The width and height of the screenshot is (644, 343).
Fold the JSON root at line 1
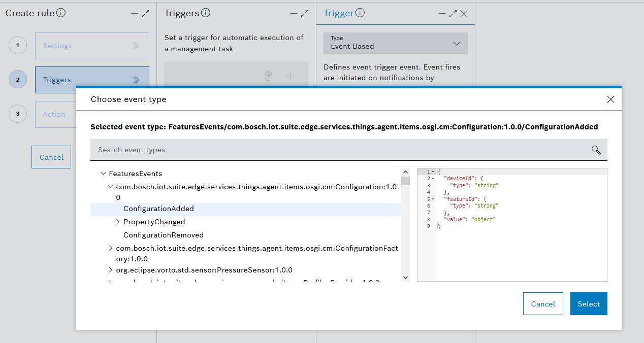pyautogui.click(x=432, y=172)
